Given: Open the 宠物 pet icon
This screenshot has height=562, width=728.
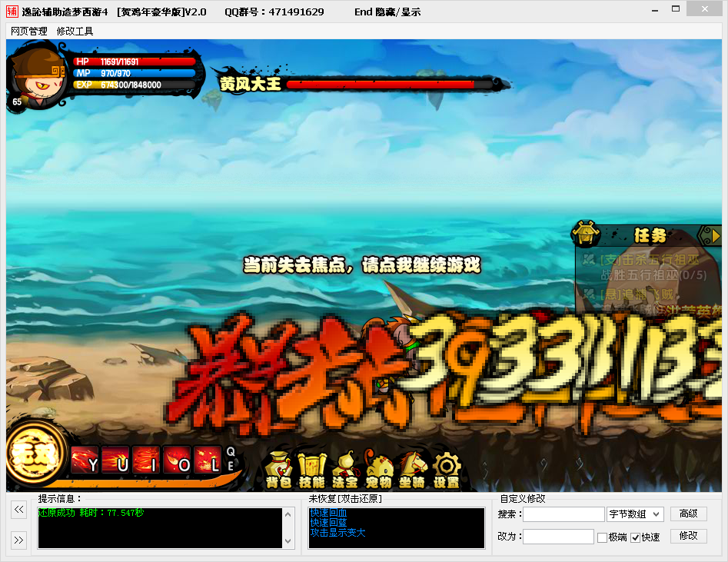Looking at the screenshot, I should point(378,470).
